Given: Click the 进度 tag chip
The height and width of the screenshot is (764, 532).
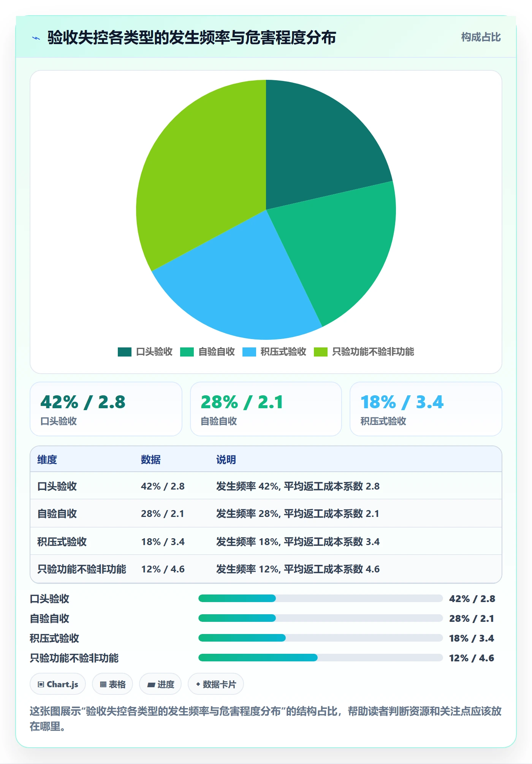Looking at the screenshot, I should (x=160, y=684).
